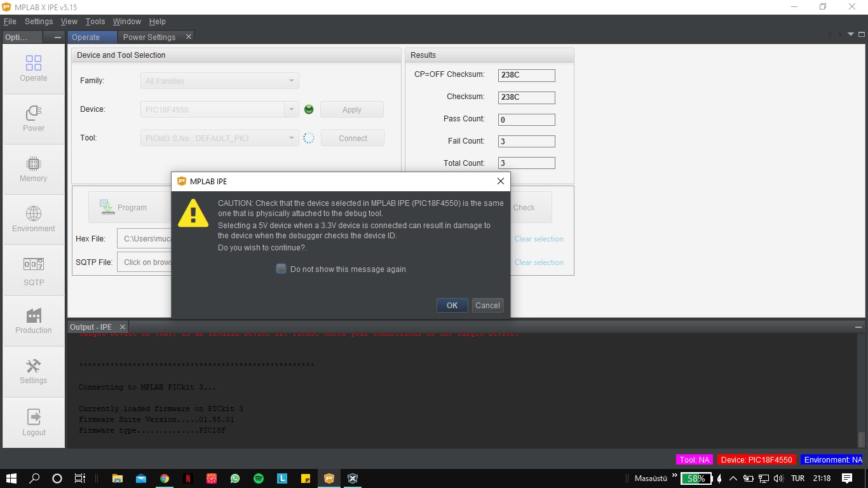
Task: Close the MPLAB IPE caution dialog
Action: click(501, 181)
